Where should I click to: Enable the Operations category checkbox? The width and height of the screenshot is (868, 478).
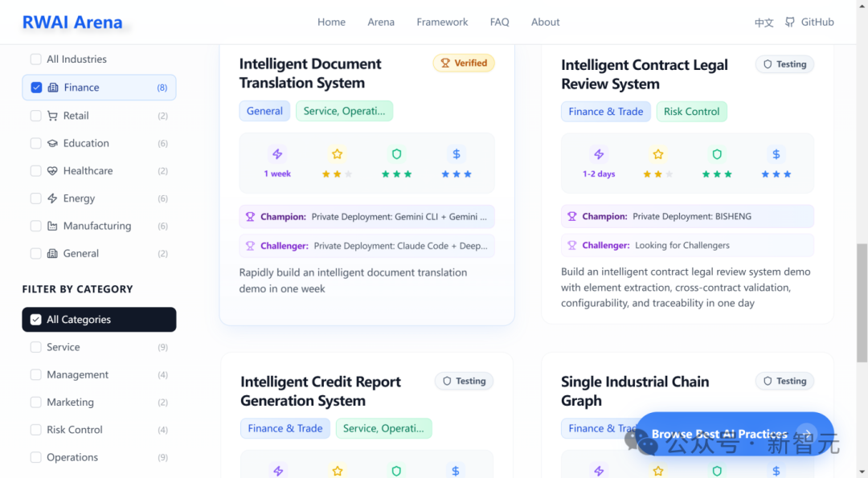coord(36,457)
